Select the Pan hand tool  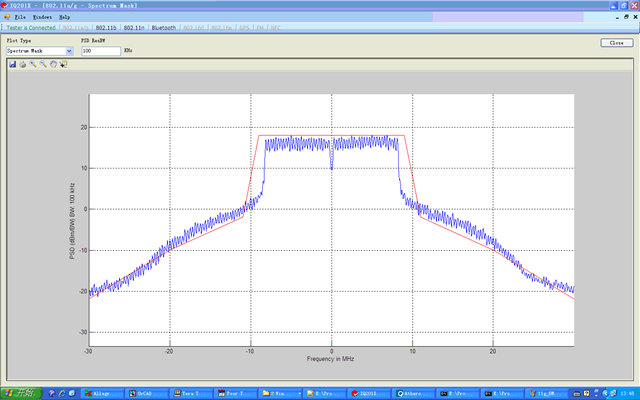pos(53,64)
